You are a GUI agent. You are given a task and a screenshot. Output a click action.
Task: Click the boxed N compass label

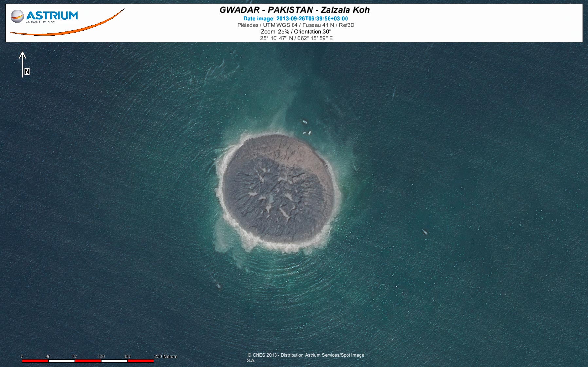pyautogui.click(x=27, y=71)
